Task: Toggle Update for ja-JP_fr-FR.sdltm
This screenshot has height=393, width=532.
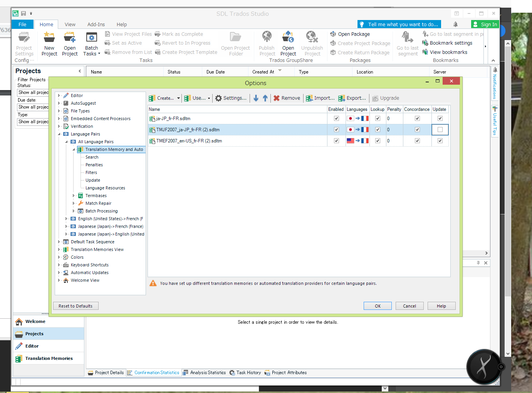Action: tap(440, 119)
